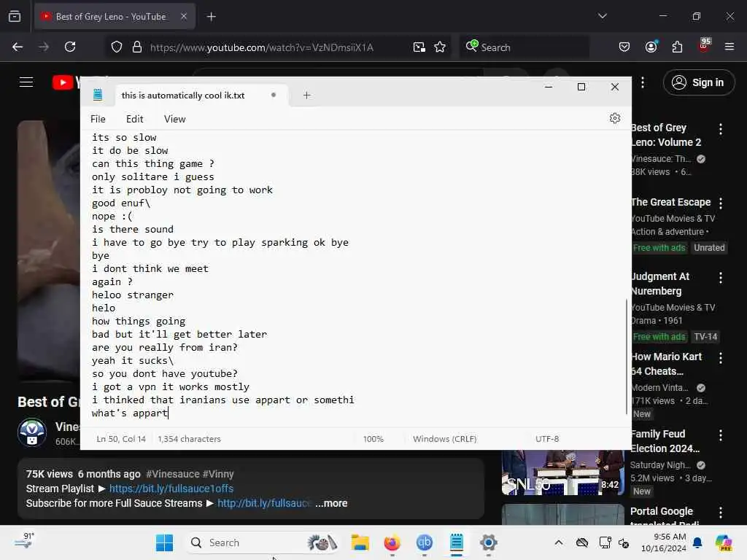
Task: Bookmark this page with the star
Action: [440, 47]
